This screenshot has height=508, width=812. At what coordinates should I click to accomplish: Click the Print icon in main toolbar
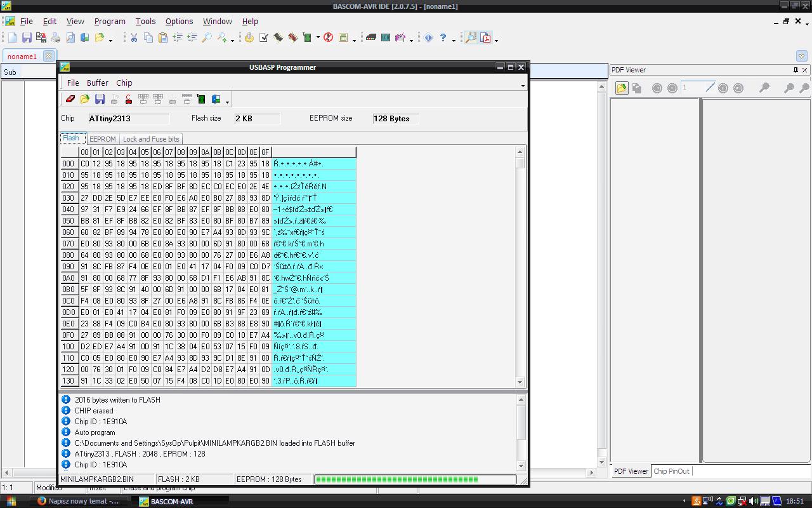coord(56,38)
